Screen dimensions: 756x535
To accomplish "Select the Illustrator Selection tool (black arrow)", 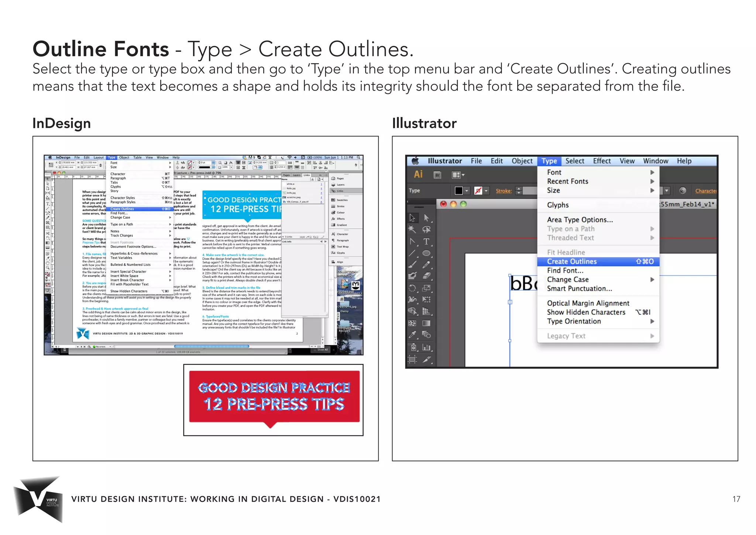I will tap(412, 218).
